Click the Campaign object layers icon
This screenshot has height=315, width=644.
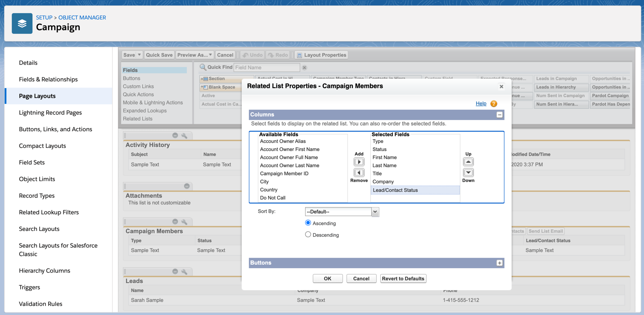coord(22,24)
